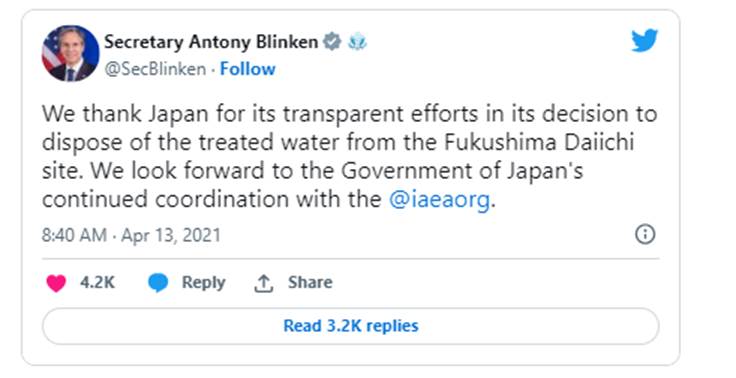Open Antony Blinken's profile picture

(x=71, y=54)
